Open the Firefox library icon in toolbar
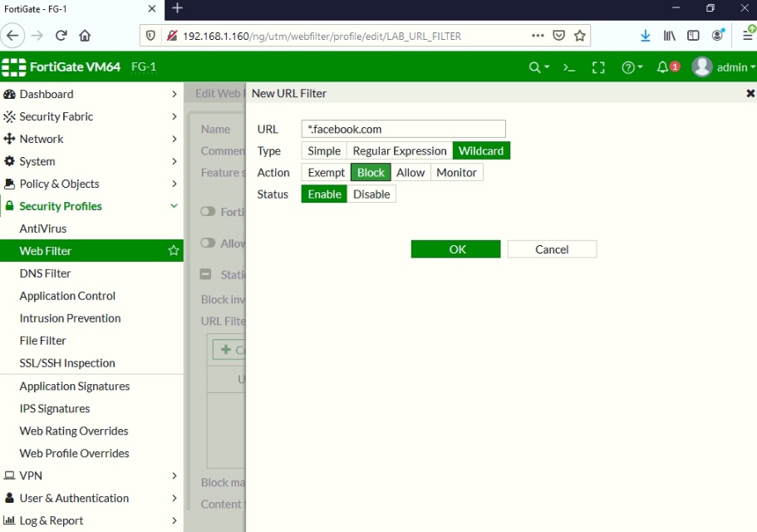The width and height of the screenshot is (757, 532). pos(669,36)
